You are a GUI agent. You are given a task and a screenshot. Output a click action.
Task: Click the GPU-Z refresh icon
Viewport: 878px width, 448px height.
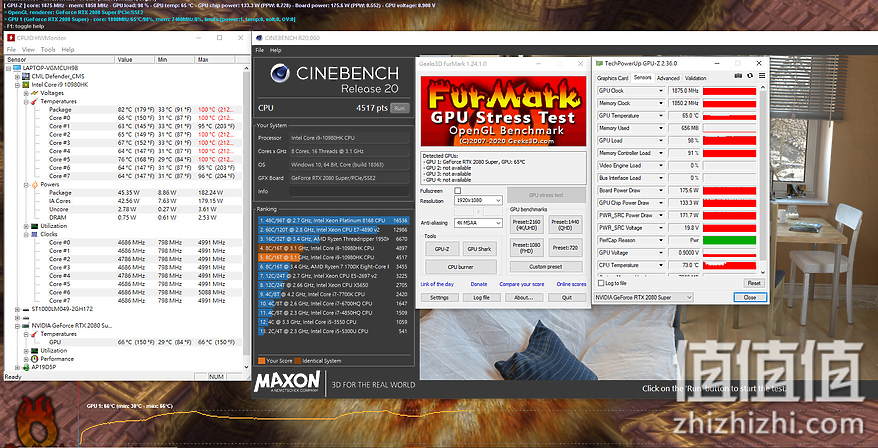pos(750,76)
